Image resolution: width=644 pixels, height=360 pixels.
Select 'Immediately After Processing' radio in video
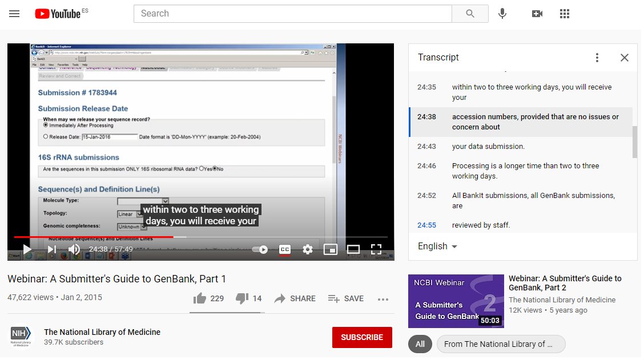[46, 125]
